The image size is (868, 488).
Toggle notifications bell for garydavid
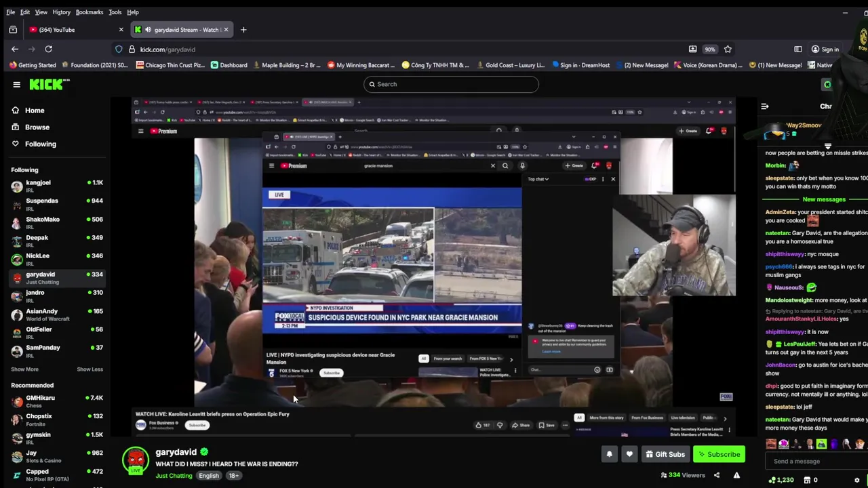point(609,454)
